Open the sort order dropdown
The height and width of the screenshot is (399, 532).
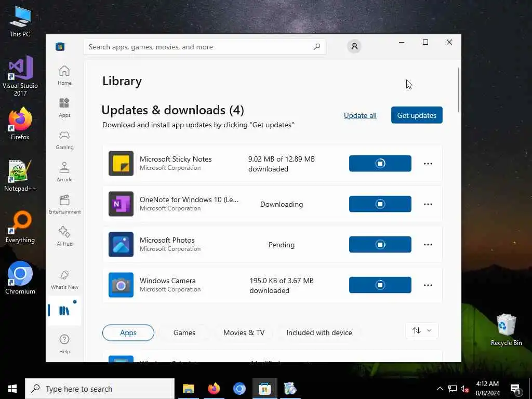[422, 330]
